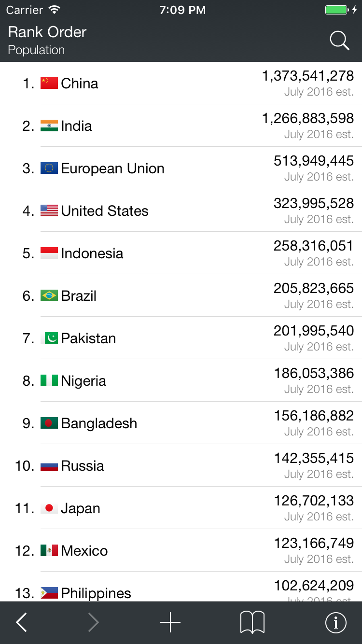Viewport: 362px width, 644px height.
Task: Select United States in the ranking
Action: point(181,211)
